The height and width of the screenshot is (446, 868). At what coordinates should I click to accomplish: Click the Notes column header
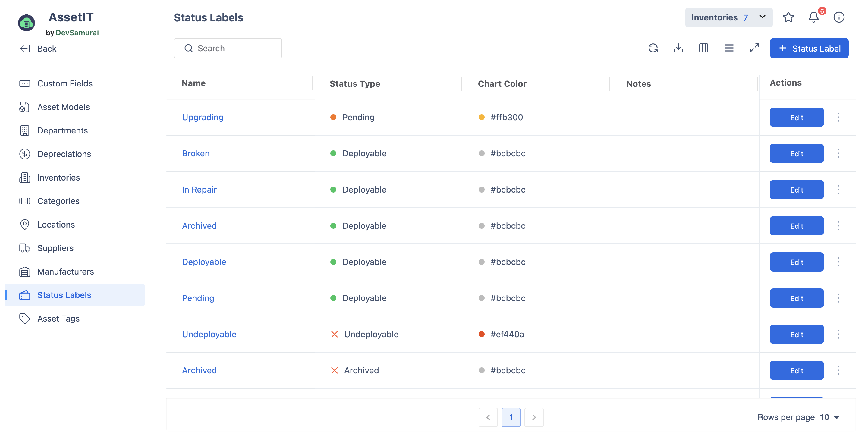click(639, 83)
